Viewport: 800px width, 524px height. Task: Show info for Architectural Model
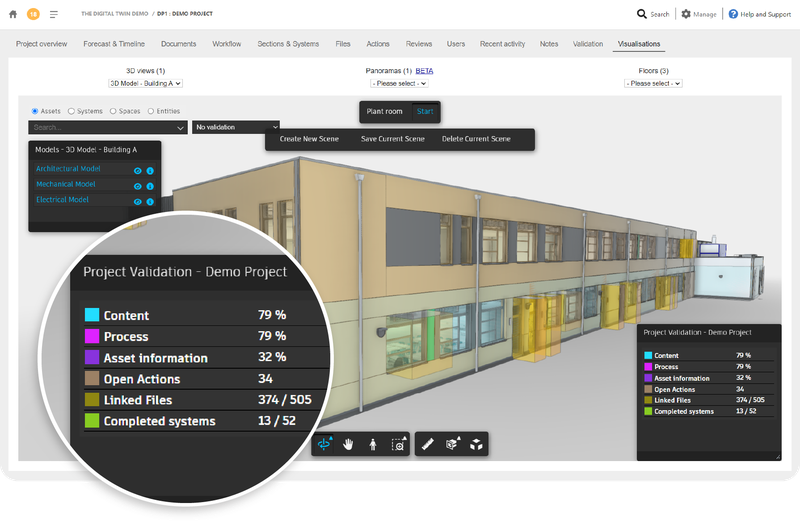click(150, 171)
